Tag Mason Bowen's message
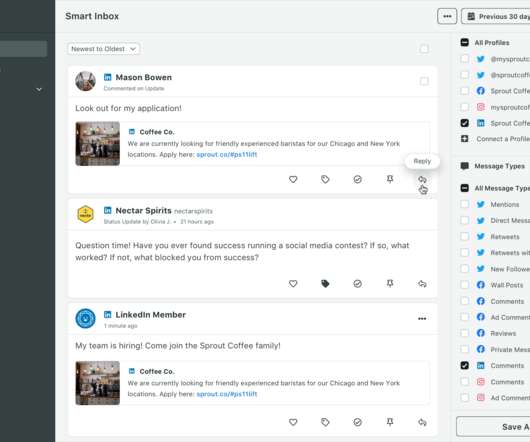The width and height of the screenshot is (530, 442). [x=325, y=179]
